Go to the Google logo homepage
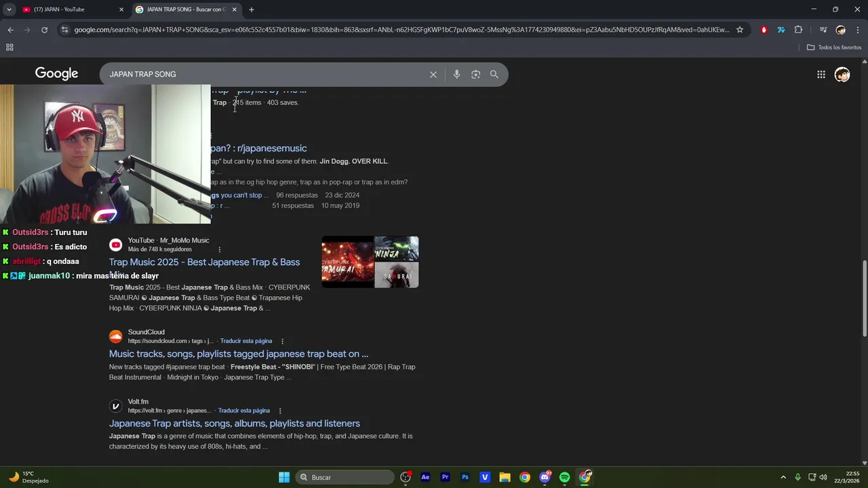Screen dimensions: 868x488 click(57, 74)
